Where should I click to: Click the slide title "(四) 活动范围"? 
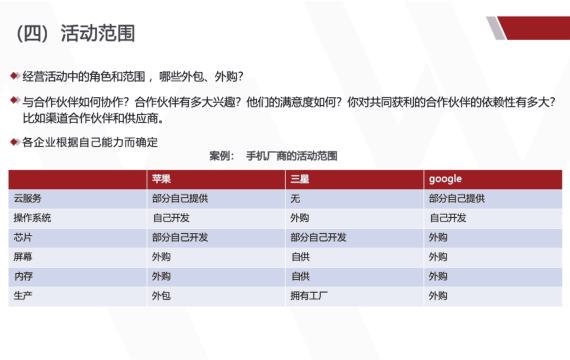[76, 33]
